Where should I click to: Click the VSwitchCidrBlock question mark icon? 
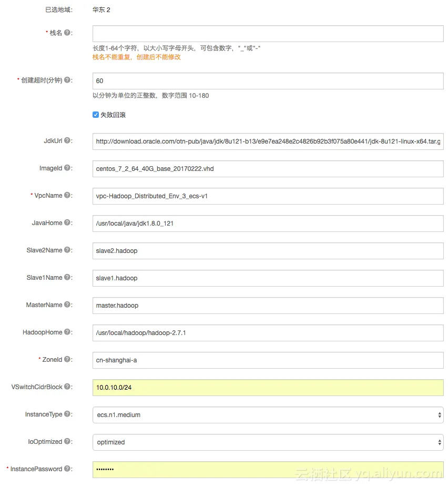[x=67, y=387]
